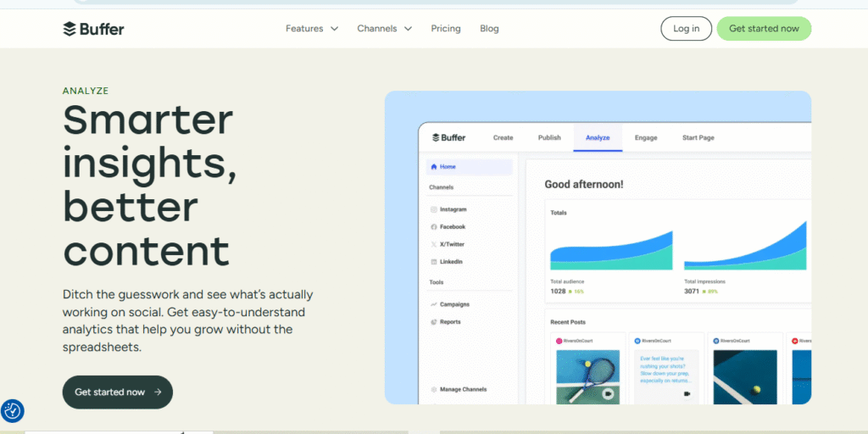The width and height of the screenshot is (868, 434).
Task: Click the Log in button
Action: pyautogui.click(x=686, y=29)
